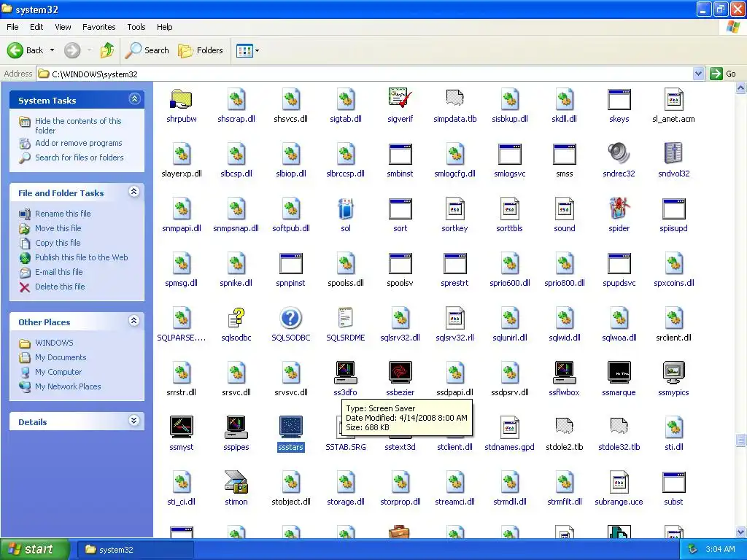The image size is (747, 560).
Task: Select the skeys application icon
Action: [619, 99]
